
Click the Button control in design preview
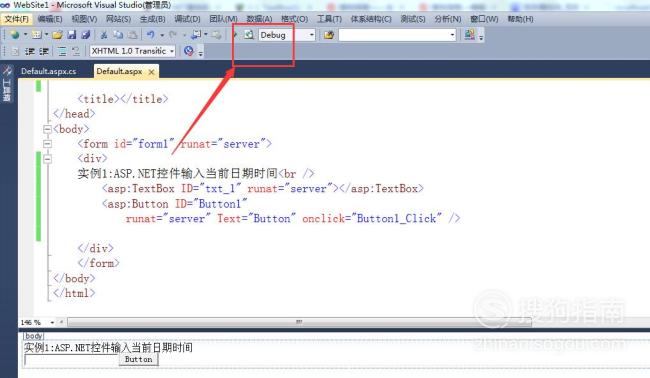138,359
